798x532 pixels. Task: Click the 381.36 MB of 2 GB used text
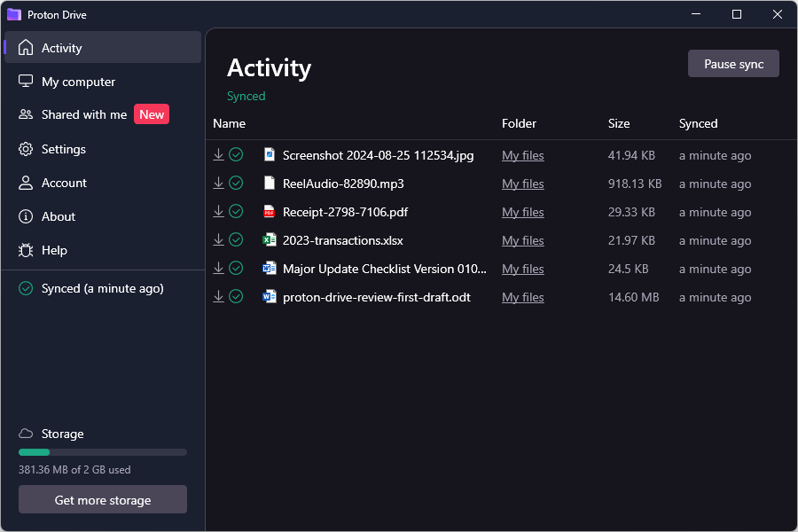(x=74, y=469)
